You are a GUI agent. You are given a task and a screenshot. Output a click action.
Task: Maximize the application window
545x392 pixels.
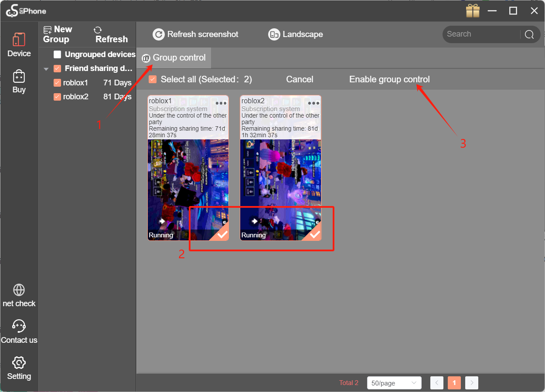513,11
